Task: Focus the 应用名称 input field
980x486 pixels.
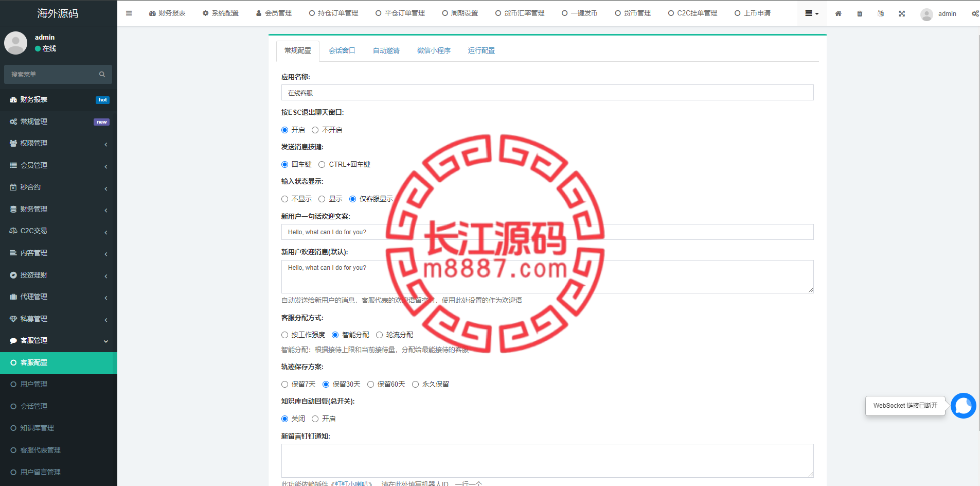Action: click(x=547, y=93)
